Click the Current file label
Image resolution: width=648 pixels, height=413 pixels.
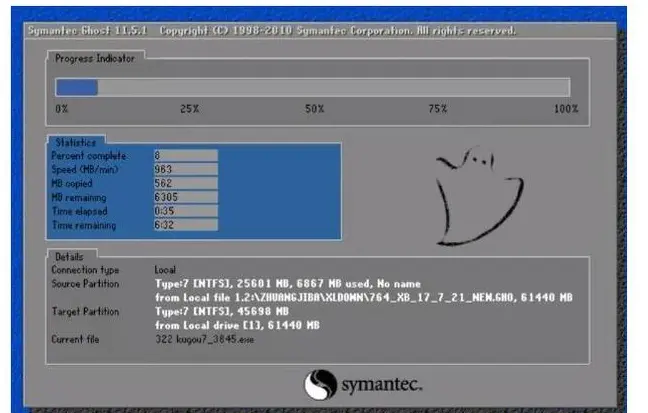pos(75,339)
